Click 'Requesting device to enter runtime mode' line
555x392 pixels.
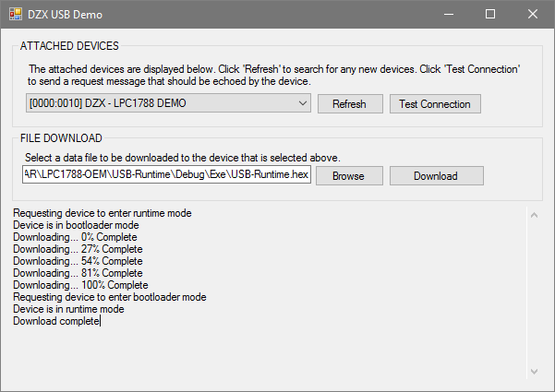[103, 213]
